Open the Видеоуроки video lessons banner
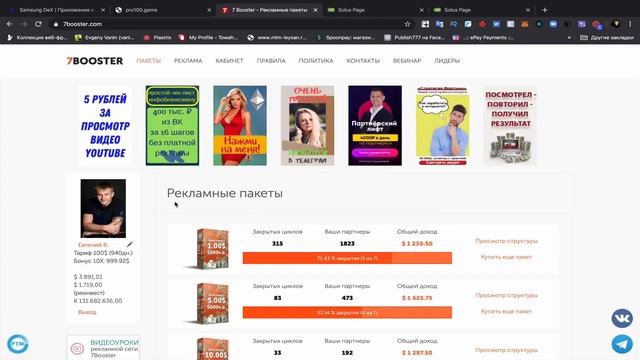 pyautogui.click(x=103, y=348)
